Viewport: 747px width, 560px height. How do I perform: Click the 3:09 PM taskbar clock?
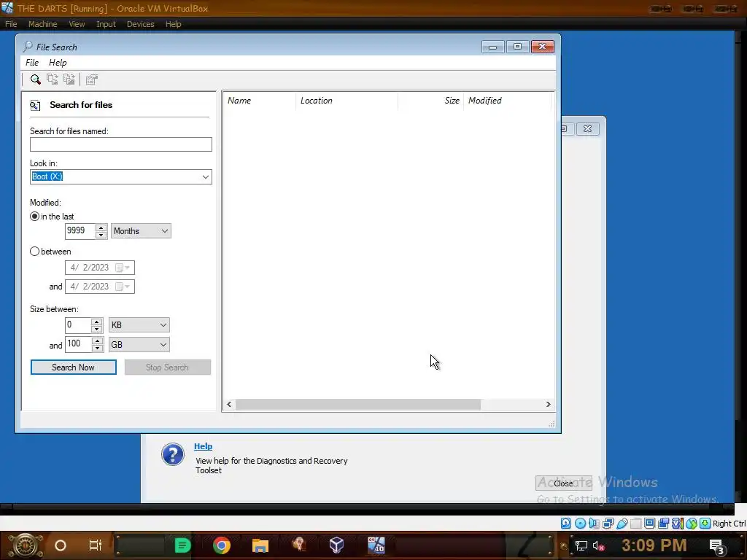click(x=654, y=545)
